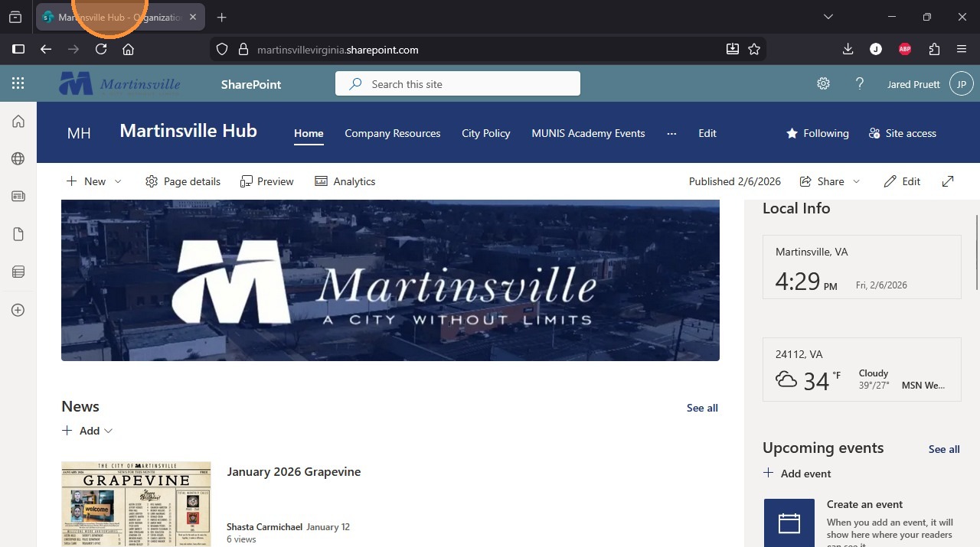Image resolution: width=980 pixels, height=547 pixels.
Task: Bookmark this page with star icon
Action: 754,49
